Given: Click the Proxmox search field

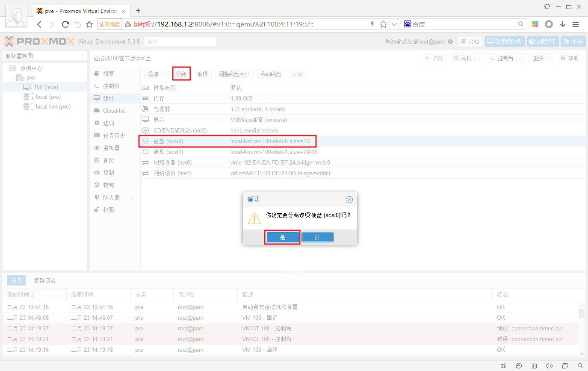Looking at the screenshot, I should [x=180, y=42].
